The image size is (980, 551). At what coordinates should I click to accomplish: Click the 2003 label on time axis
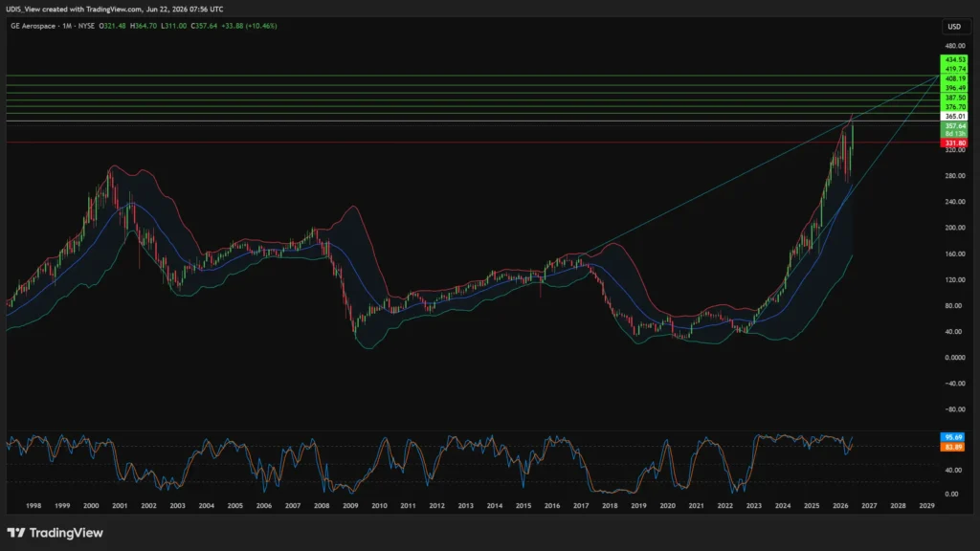pyautogui.click(x=177, y=505)
